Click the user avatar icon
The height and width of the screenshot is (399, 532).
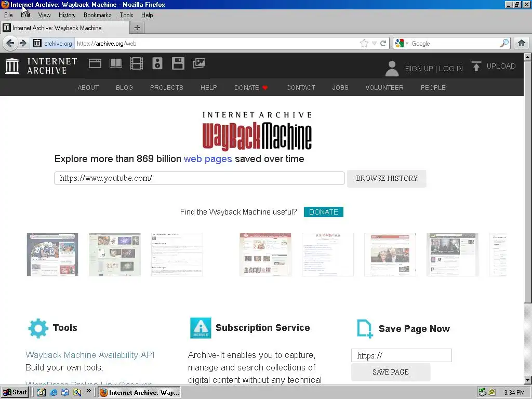pyautogui.click(x=392, y=68)
